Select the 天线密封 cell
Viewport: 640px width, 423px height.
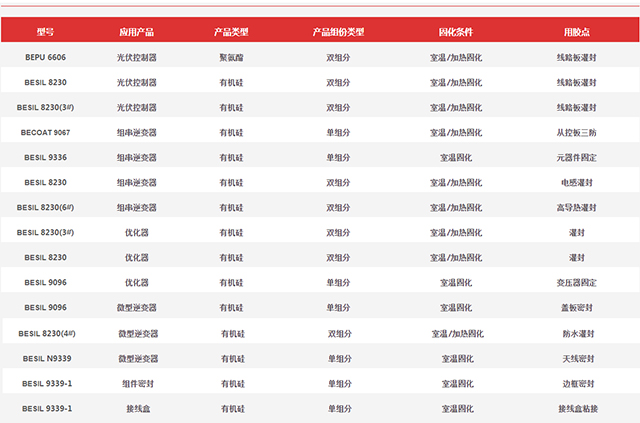(x=577, y=358)
